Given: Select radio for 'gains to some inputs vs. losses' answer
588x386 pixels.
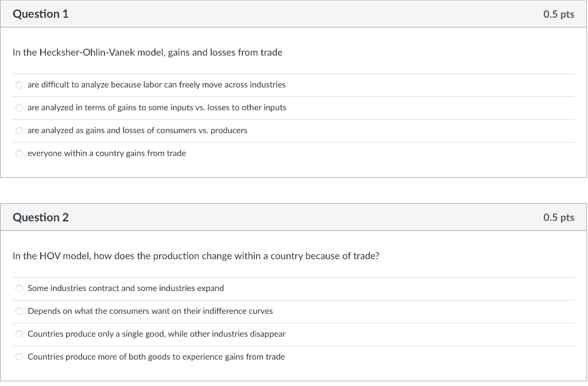Looking at the screenshot, I should [x=19, y=108].
